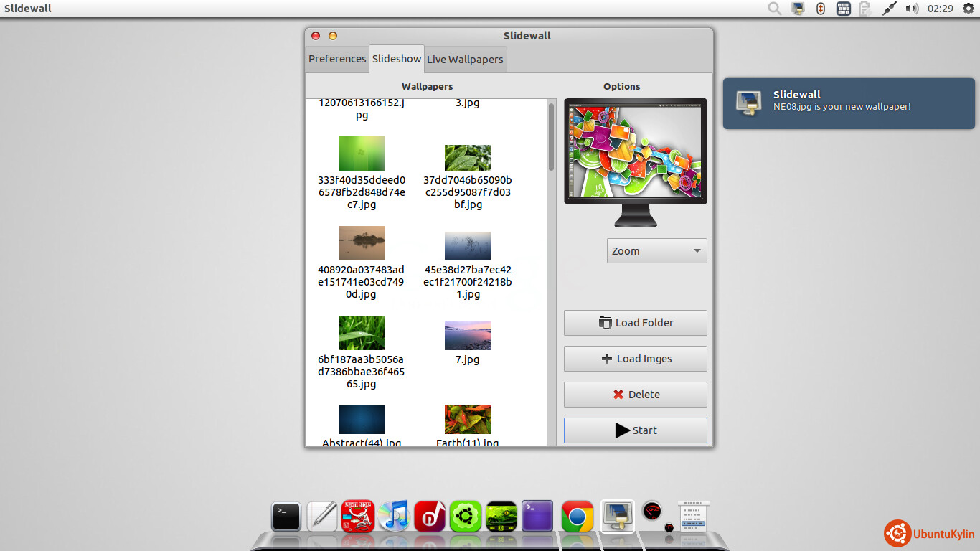980x551 pixels.
Task: Open the Zoom wallpaper mode dropdown
Action: coord(656,251)
